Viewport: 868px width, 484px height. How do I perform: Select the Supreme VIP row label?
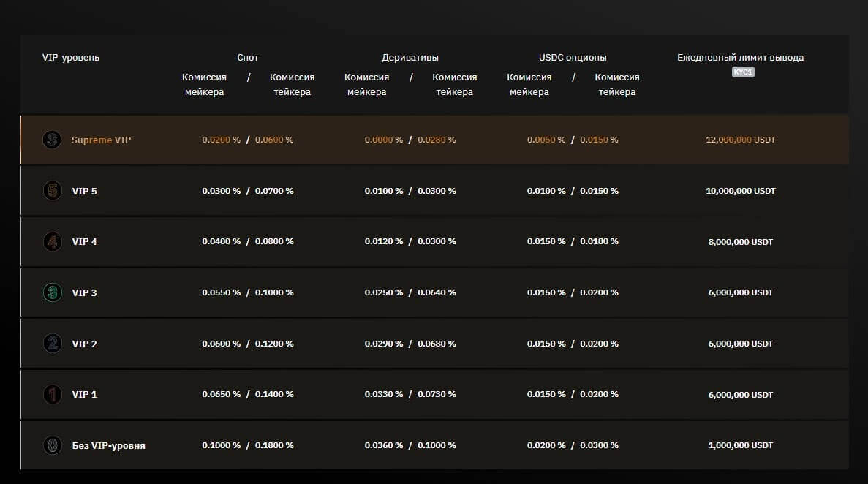pyautogui.click(x=101, y=140)
